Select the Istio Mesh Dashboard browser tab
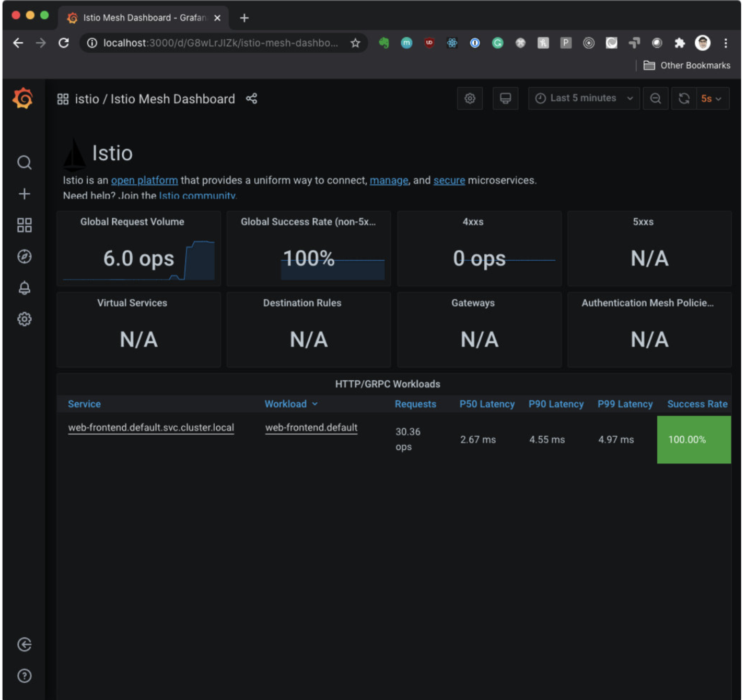 click(144, 18)
